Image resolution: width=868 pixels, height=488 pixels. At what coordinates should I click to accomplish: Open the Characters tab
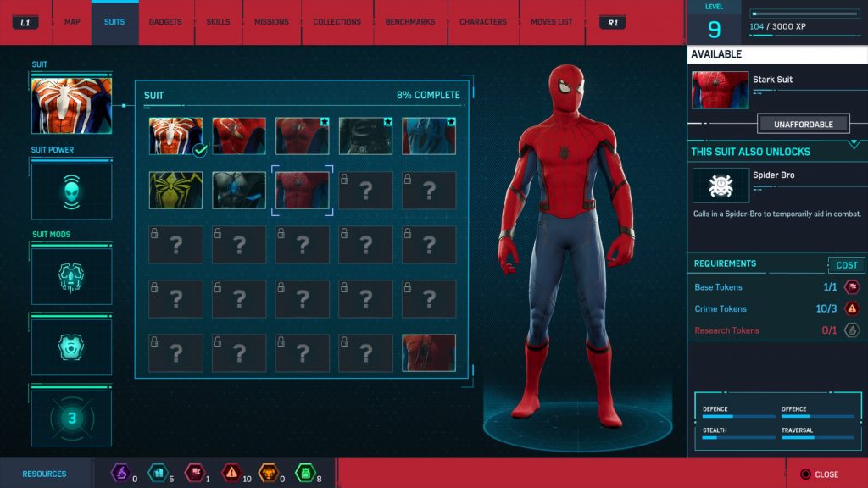coord(482,22)
